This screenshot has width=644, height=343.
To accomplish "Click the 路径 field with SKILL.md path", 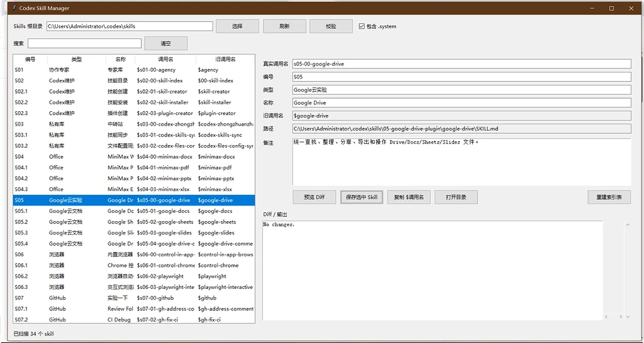I will click(462, 129).
